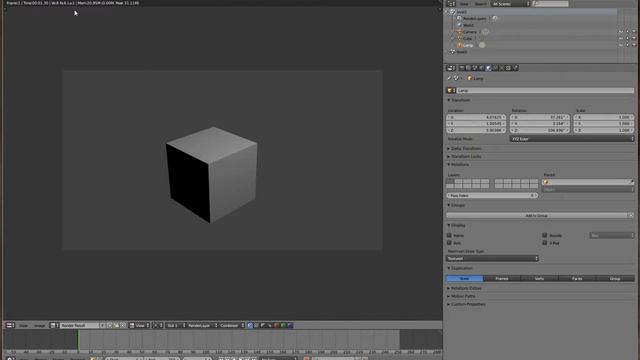Open the image editor type selector
The image size is (640, 360).
click(10, 325)
